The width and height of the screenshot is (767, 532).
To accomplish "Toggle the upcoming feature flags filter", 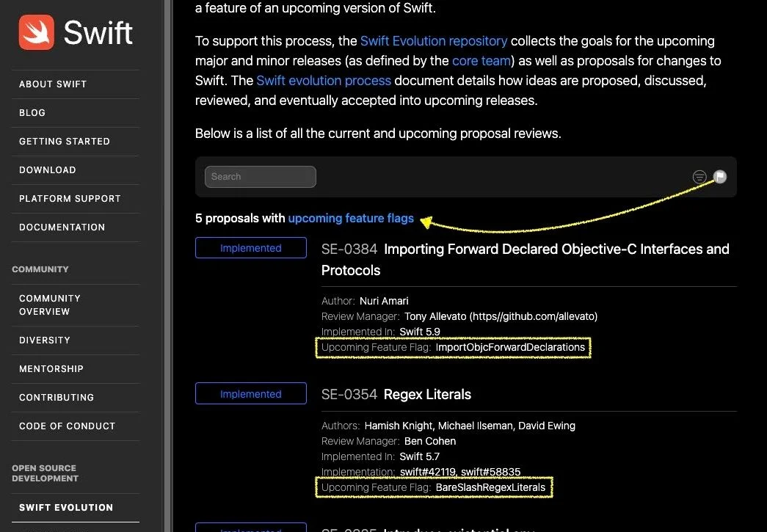I will pyautogui.click(x=720, y=176).
